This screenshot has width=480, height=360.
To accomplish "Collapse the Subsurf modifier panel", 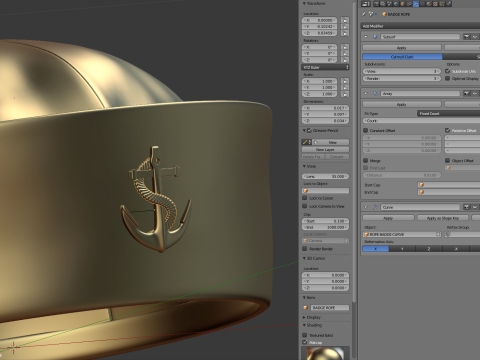I will [x=366, y=37].
